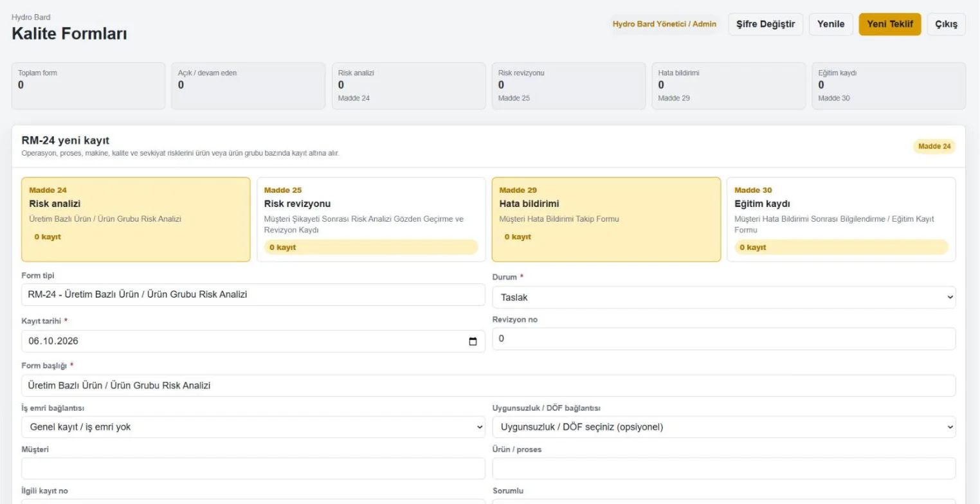The image size is (980, 504).
Task: Click the Şifre Değiştir button
Action: coord(765,24)
